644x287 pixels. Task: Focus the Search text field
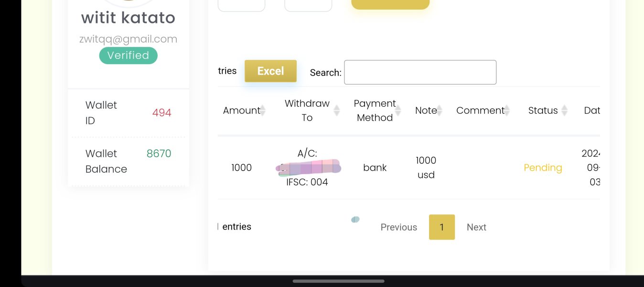(x=420, y=72)
